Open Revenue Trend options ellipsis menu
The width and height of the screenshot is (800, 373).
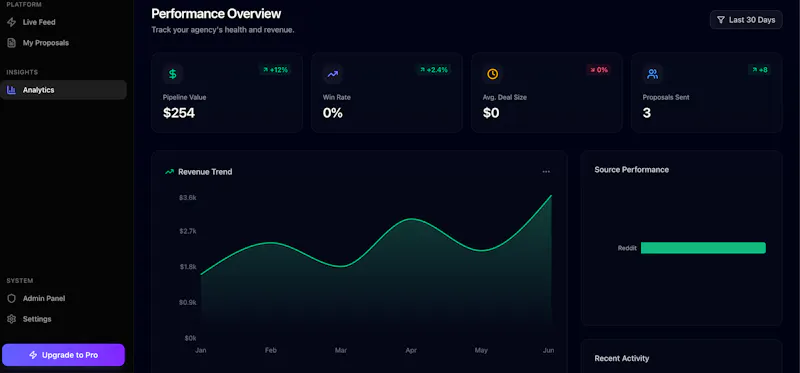pos(546,172)
